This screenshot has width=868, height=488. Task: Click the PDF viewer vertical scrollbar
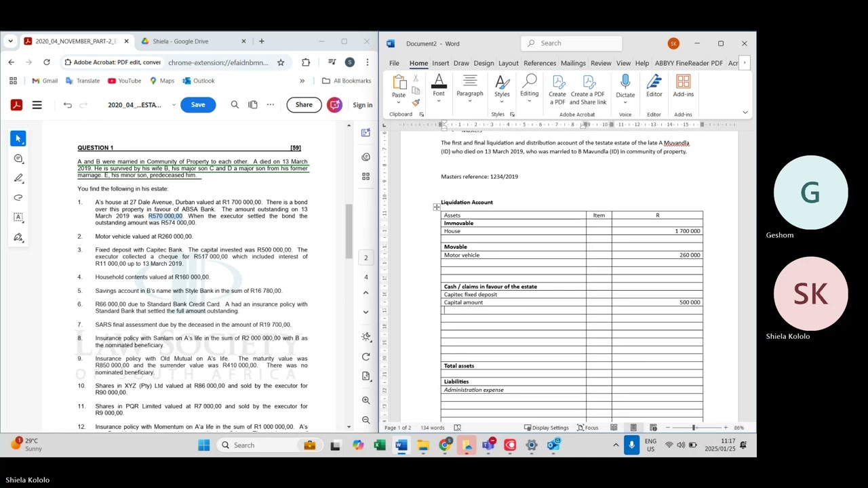(x=349, y=232)
